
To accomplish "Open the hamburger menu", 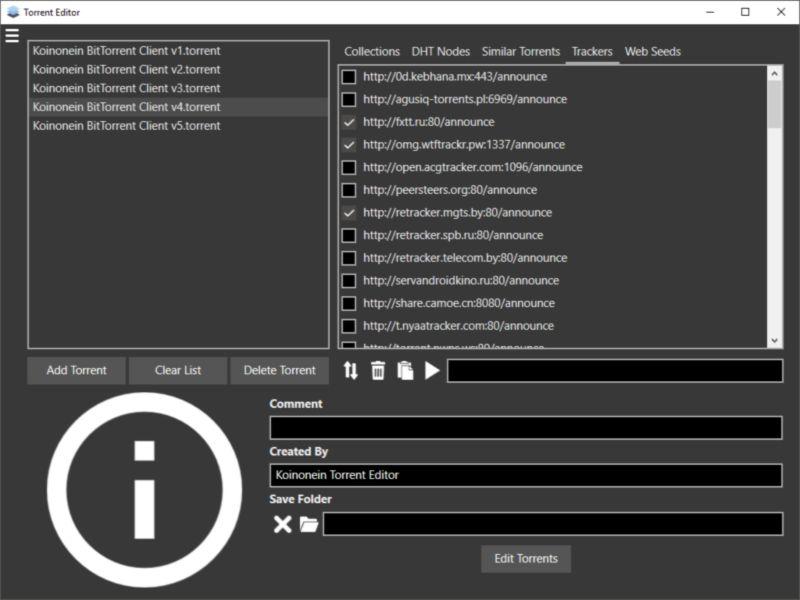I will (12, 36).
